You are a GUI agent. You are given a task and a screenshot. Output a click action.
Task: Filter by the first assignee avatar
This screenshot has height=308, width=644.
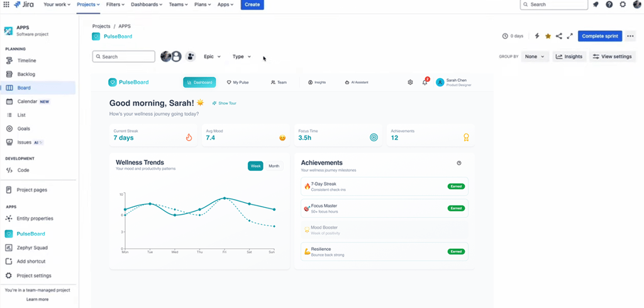pos(165,56)
